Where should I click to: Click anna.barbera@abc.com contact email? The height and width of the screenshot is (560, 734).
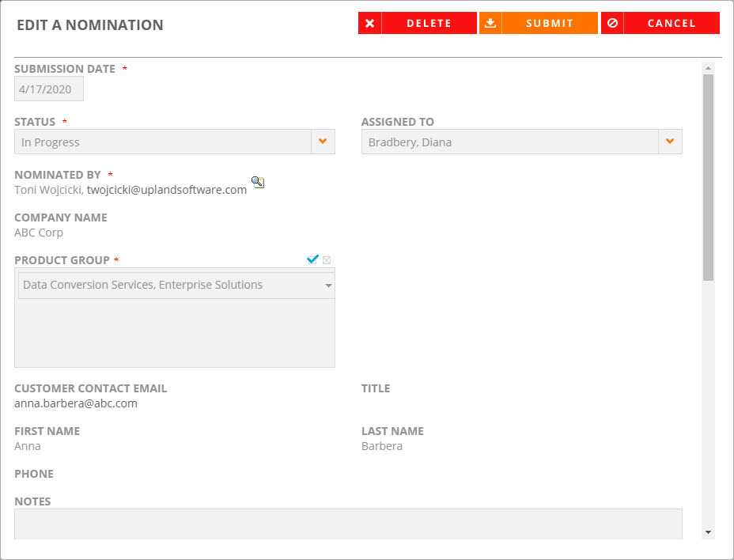click(x=76, y=403)
